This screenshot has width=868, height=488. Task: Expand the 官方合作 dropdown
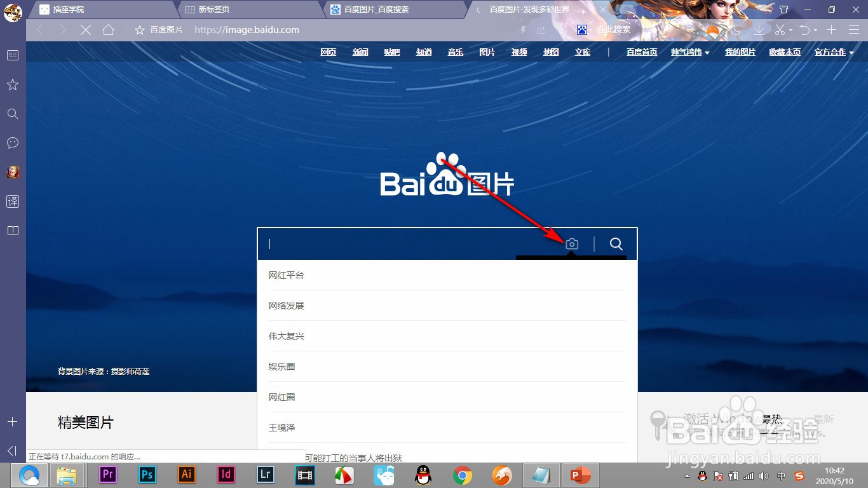tap(834, 52)
